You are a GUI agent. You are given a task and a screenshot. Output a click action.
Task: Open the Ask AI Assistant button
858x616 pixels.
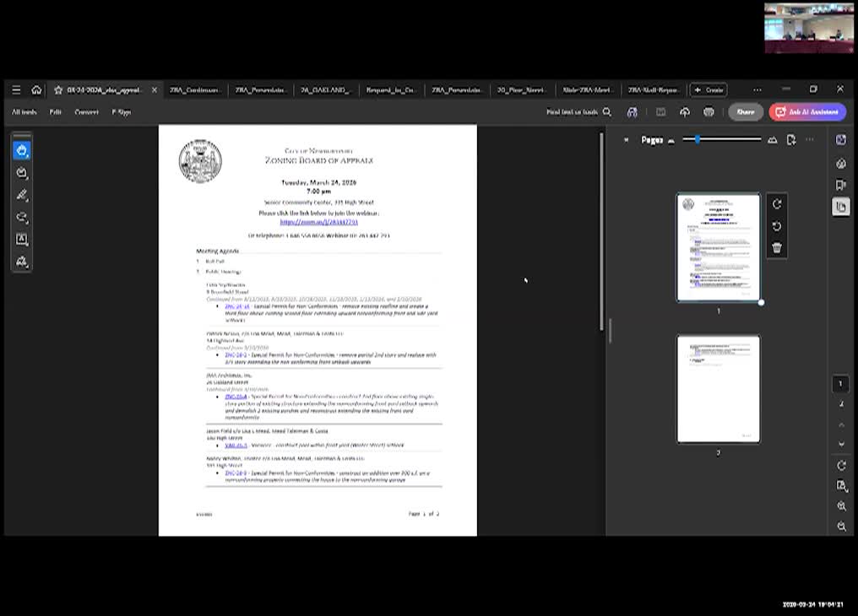pos(807,112)
